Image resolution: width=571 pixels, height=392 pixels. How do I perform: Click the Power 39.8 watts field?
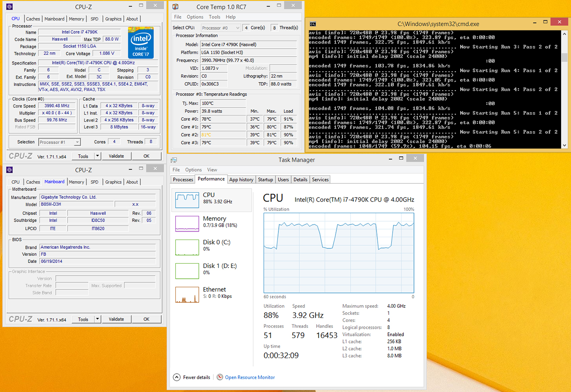[223, 111]
